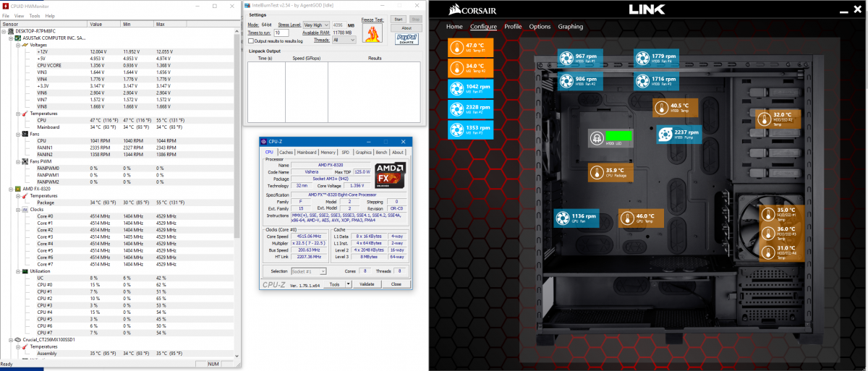The height and width of the screenshot is (371, 868).
Task: Switch to the SPD tab in CPU-Z
Action: click(345, 153)
